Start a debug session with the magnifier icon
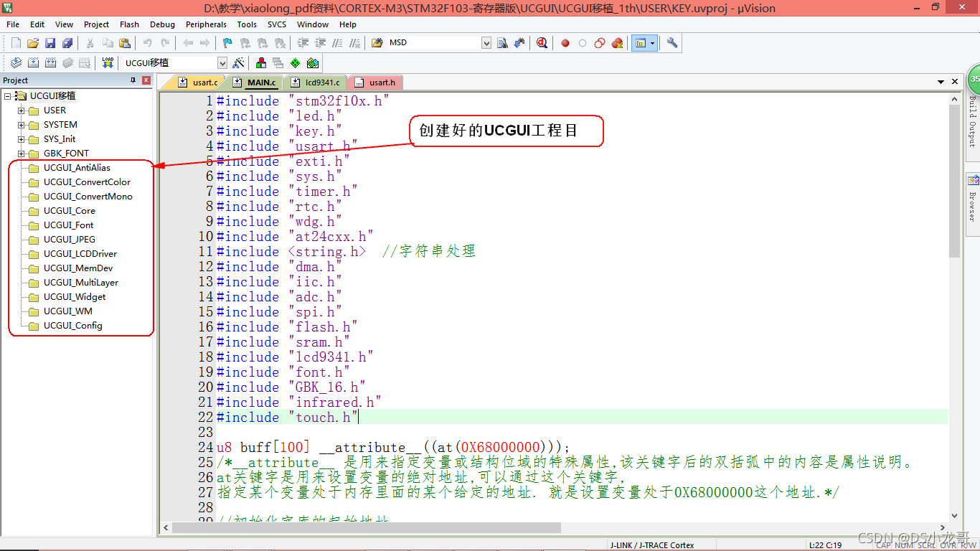Image resolution: width=980 pixels, height=551 pixels. click(x=542, y=42)
